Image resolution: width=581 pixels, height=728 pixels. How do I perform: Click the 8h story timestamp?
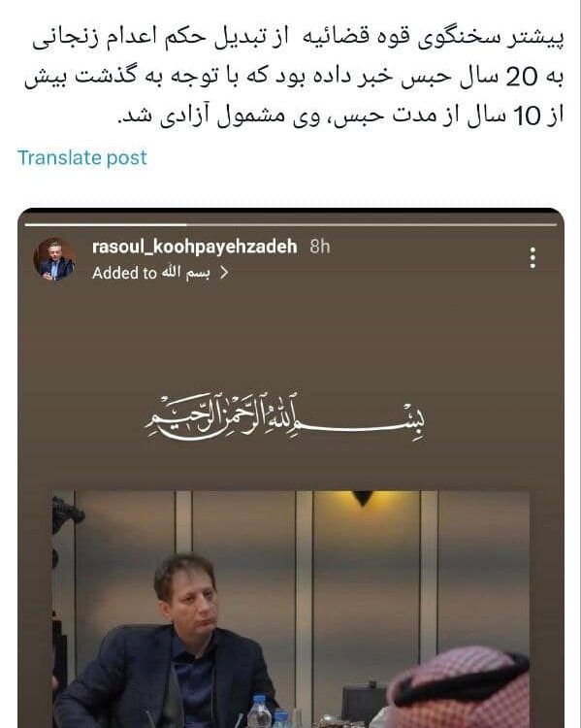point(320,247)
